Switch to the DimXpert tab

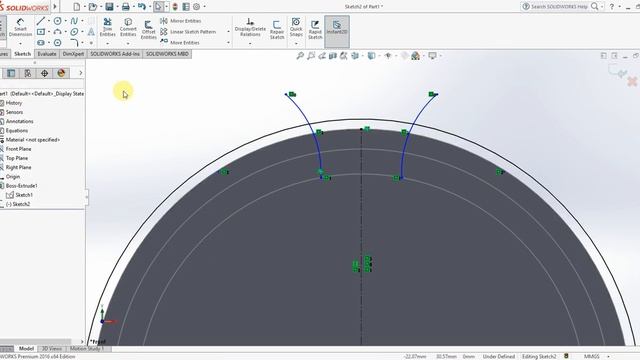[x=73, y=54]
